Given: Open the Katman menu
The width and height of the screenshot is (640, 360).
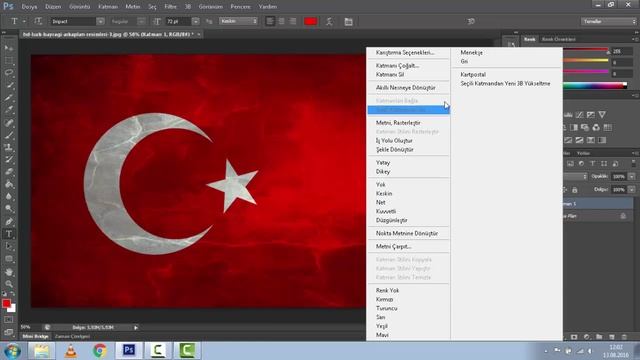Looking at the screenshot, I should click(108, 7).
